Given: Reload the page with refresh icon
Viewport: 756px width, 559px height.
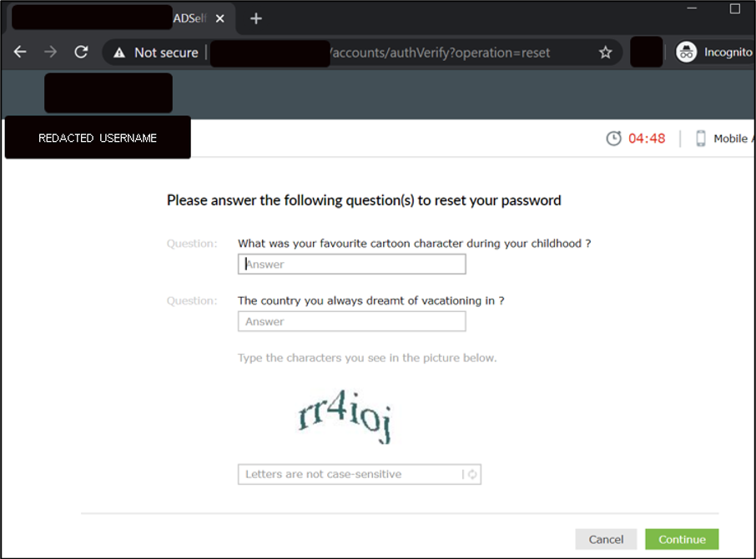Looking at the screenshot, I should click(81, 52).
